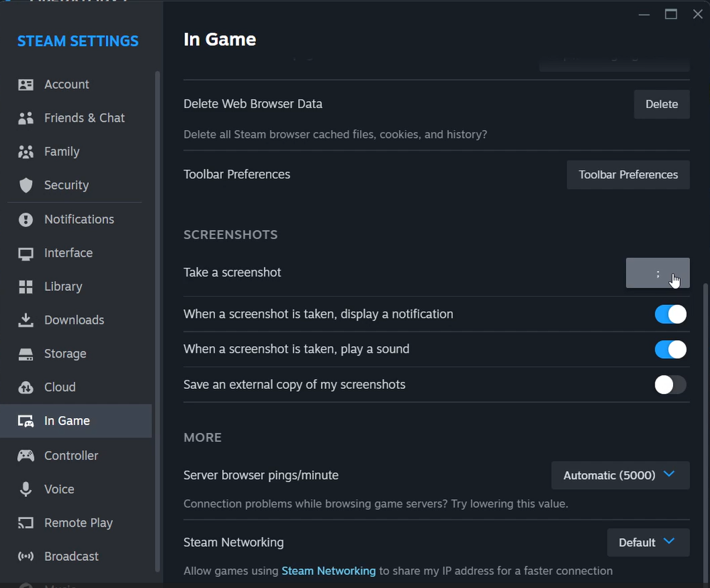Switch to Remote Play settings
This screenshot has height=588, width=710.
[78, 523]
